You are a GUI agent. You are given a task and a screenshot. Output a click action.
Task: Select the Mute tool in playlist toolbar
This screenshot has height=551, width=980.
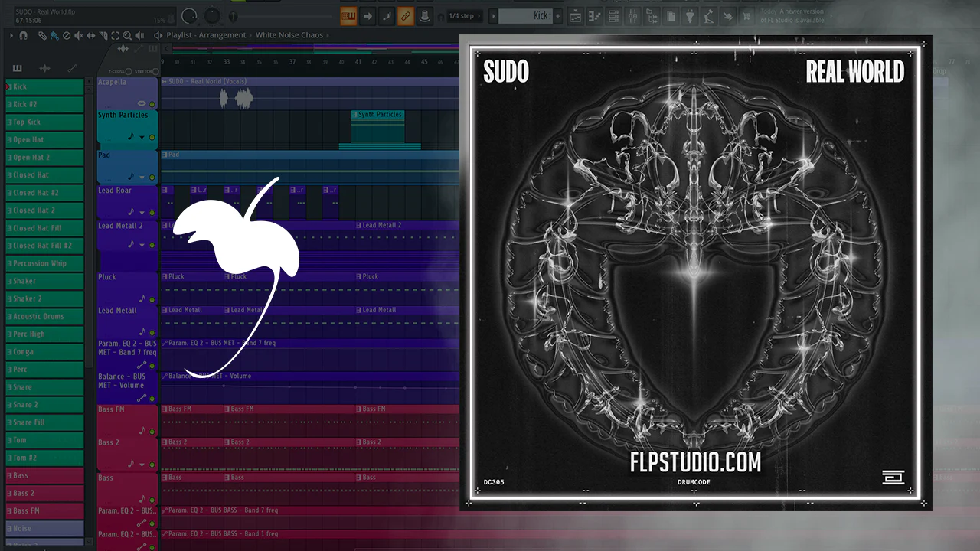click(x=79, y=35)
